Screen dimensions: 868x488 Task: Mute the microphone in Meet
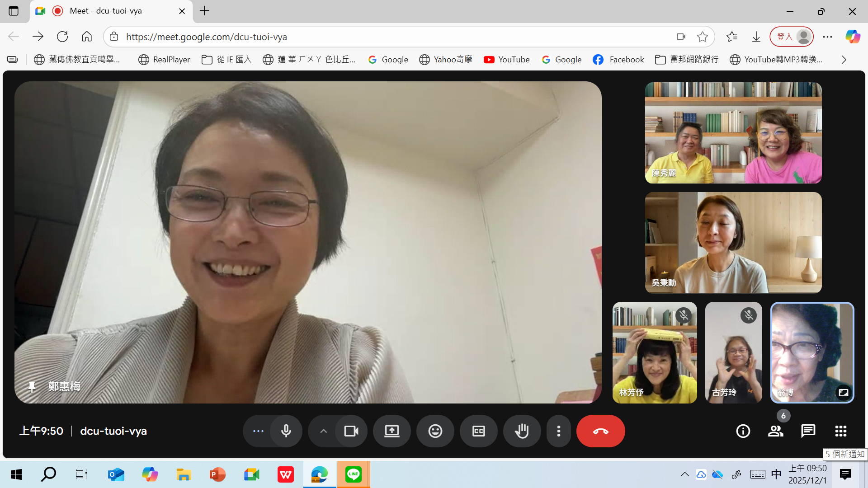click(x=286, y=431)
